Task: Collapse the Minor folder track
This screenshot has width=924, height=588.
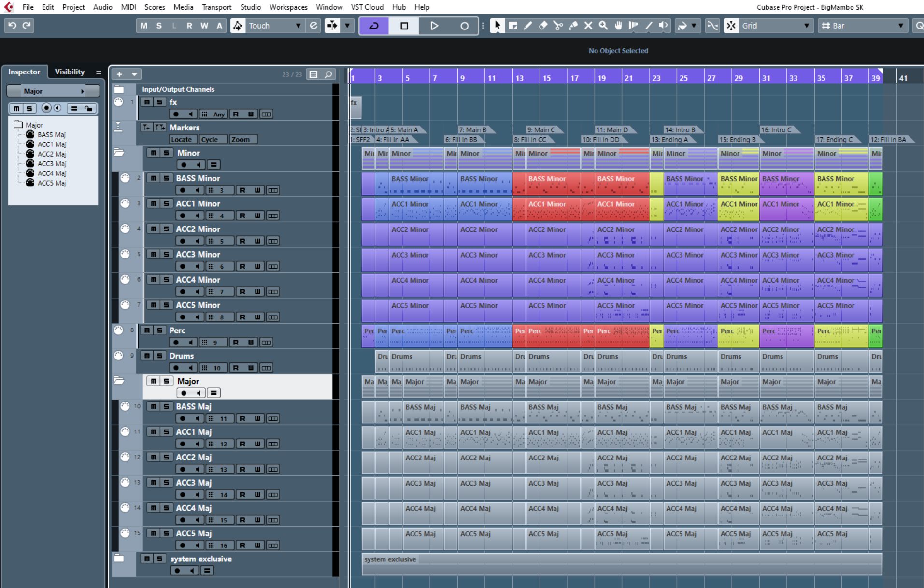Action: [119, 153]
